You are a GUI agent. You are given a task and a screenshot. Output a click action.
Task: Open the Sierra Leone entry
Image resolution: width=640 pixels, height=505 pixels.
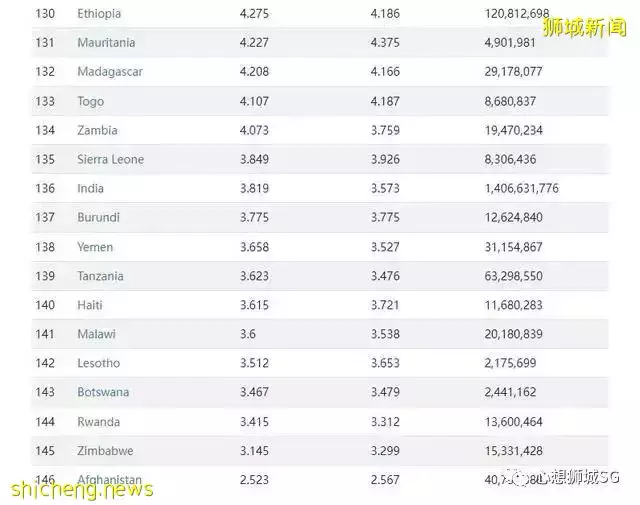tap(110, 159)
